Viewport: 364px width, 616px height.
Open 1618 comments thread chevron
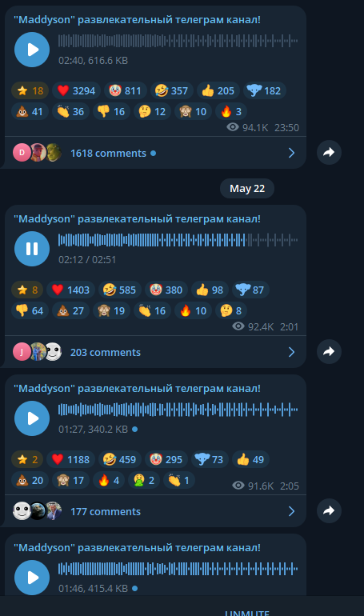(x=291, y=153)
